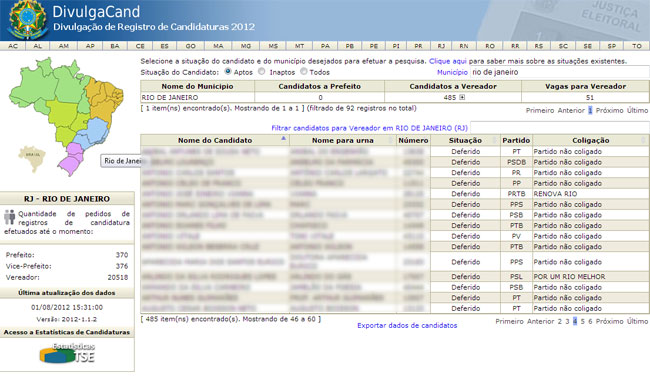650x383 pixels.
Task: Click Próximo in município list pagination
Action: coord(609,110)
